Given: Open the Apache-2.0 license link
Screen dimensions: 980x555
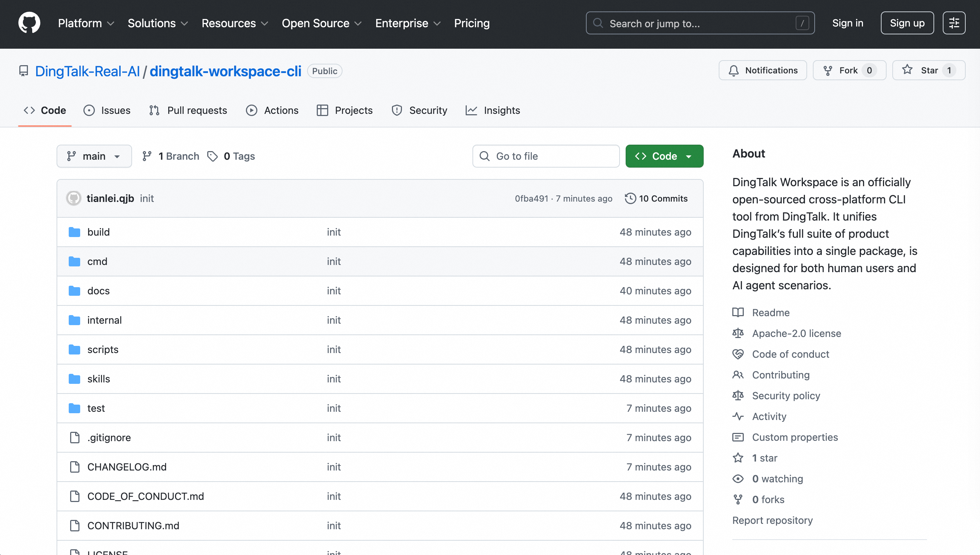Looking at the screenshot, I should 796,333.
